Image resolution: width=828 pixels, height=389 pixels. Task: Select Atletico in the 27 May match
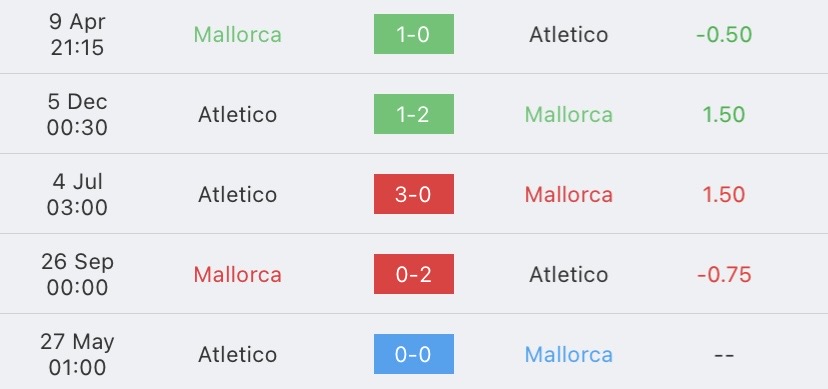pyautogui.click(x=238, y=355)
